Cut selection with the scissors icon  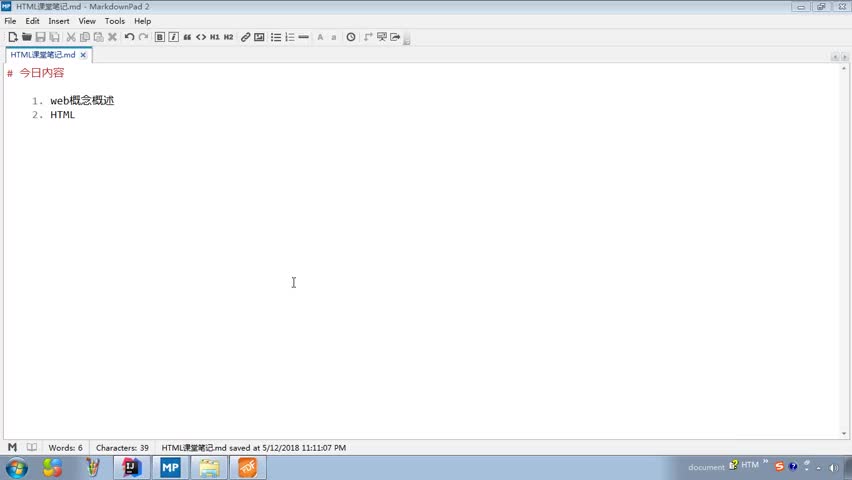click(71, 37)
